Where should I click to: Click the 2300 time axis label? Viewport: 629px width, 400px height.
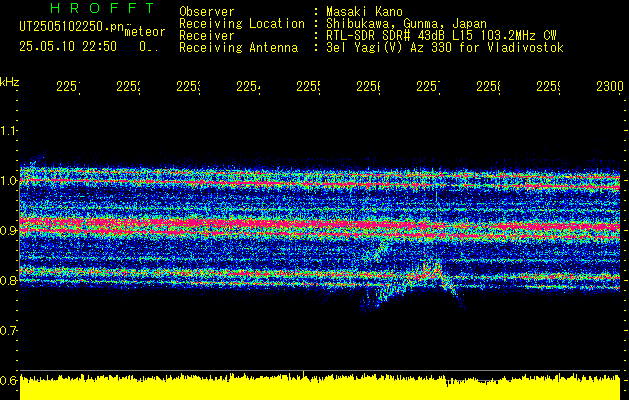[610, 86]
